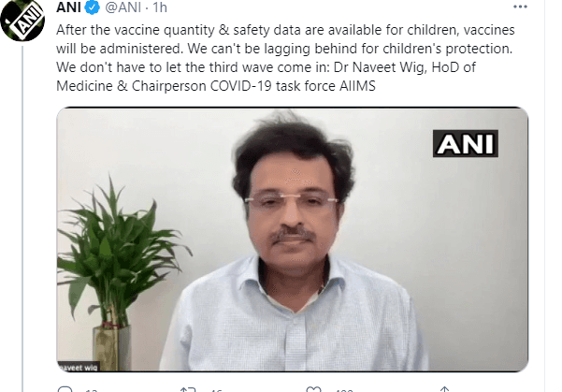Click the ANI watermark in the video
This screenshot has width=562, height=392.
coord(466,143)
